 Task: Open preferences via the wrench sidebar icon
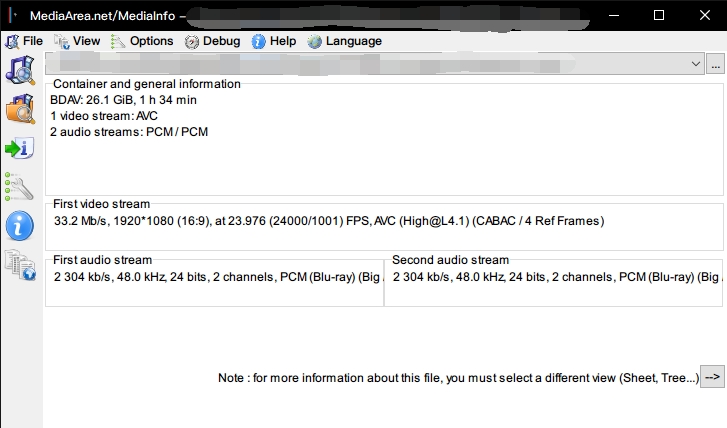click(20, 187)
